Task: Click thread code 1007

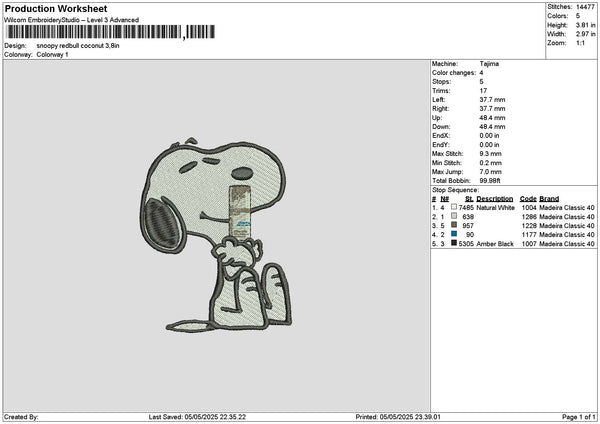Action: pos(529,244)
